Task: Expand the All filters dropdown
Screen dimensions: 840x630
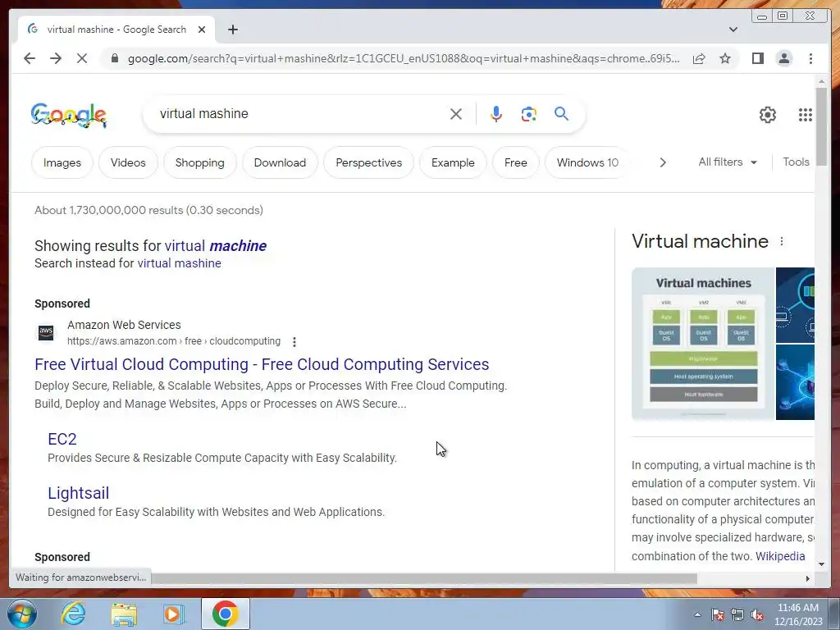Action: click(728, 162)
